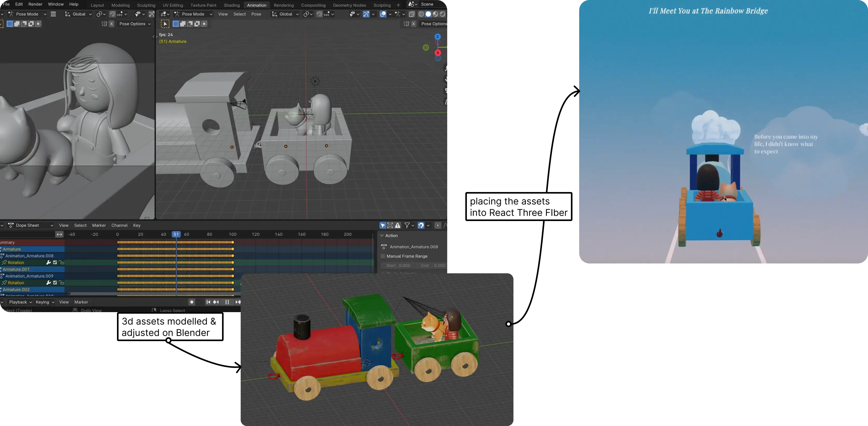
Task: Enable Manual Frame Range checkbox
Action: pyautogui.click(x=383, y=256)
